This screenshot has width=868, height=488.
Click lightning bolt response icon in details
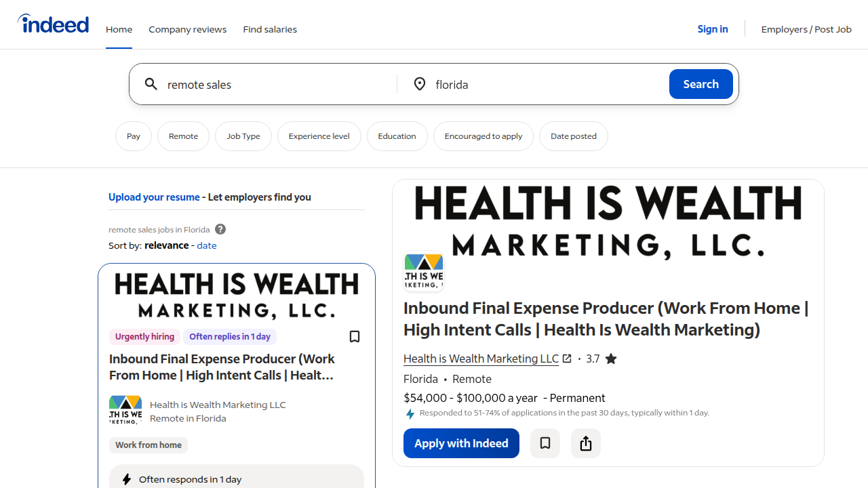pos(410,413)
